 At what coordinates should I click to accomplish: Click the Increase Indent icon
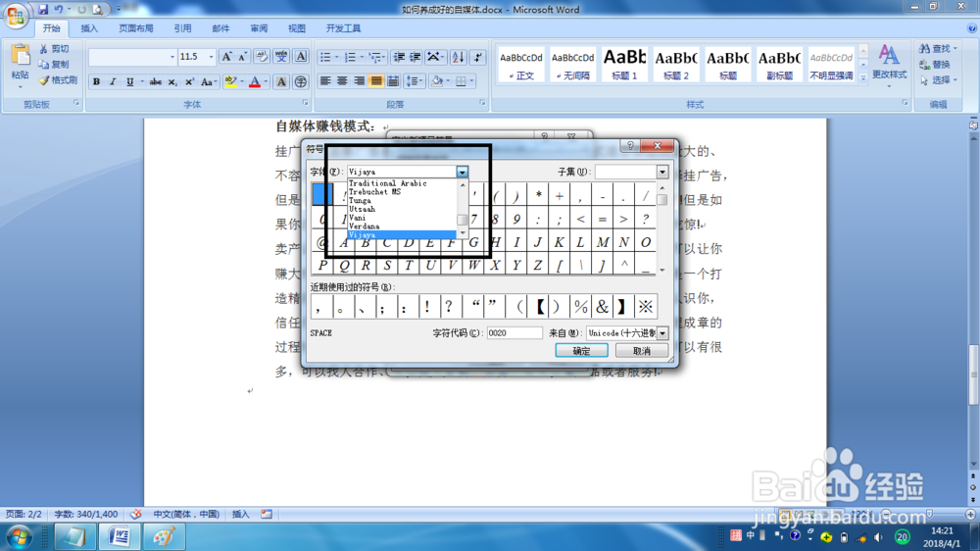pyautogui.click(x=415, y=57)
